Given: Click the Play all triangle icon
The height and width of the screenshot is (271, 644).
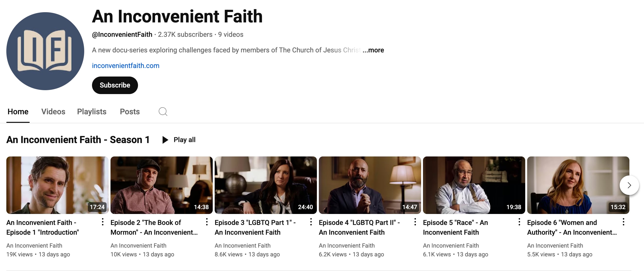Looking at the screenshot, I should click(x=165, y=140).
